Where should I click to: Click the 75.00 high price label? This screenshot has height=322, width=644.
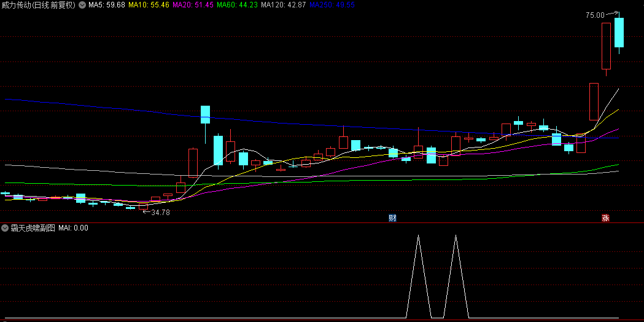[x=595, y=15]
